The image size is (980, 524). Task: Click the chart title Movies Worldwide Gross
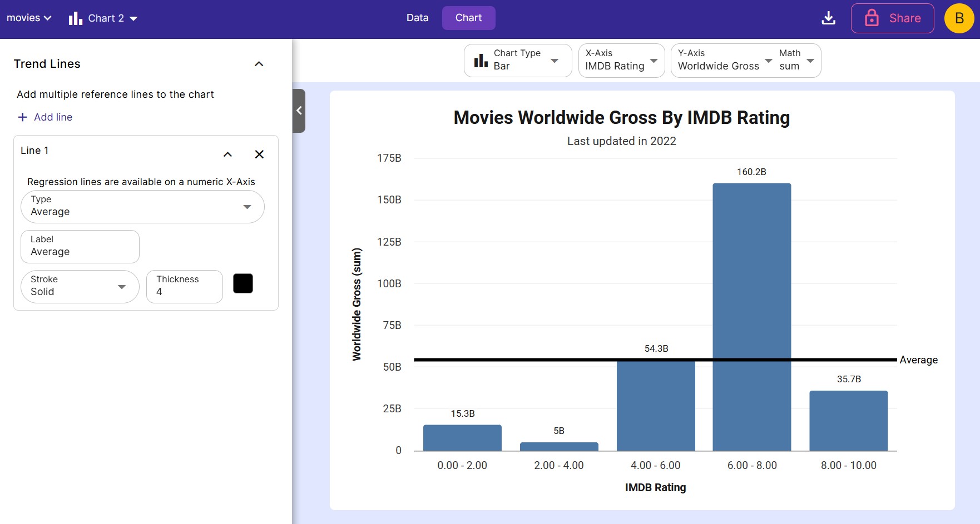tap(621, 118)
